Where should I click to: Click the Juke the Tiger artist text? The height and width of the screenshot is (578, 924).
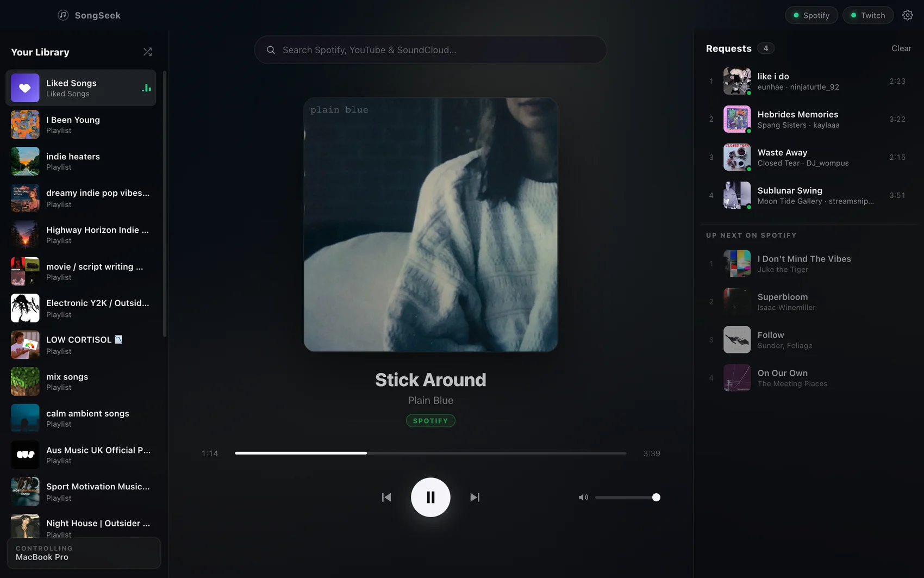tap(783, 270)
